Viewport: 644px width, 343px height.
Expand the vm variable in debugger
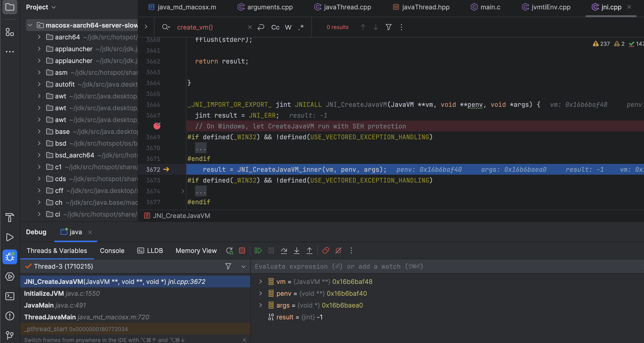click(260, 281)
